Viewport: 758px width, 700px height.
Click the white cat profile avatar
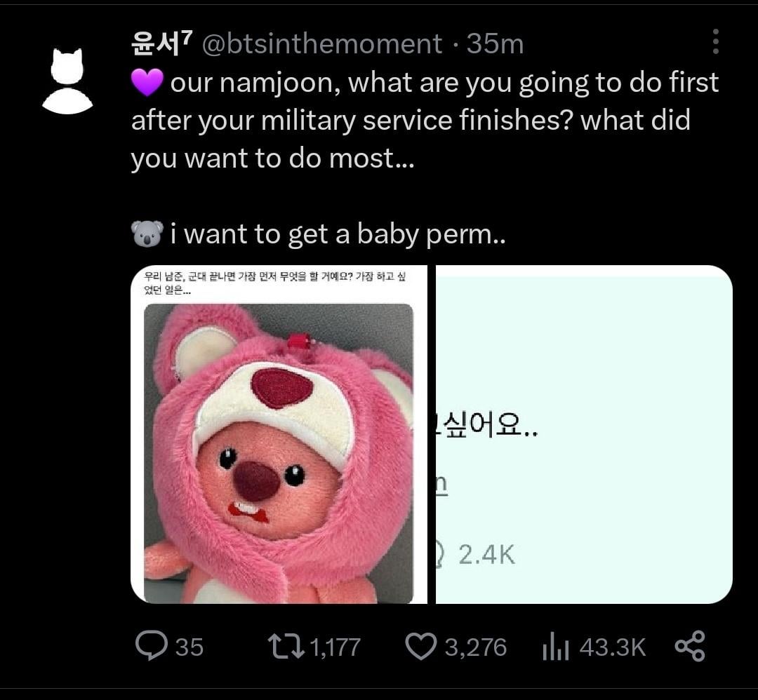tap(67, 81)
